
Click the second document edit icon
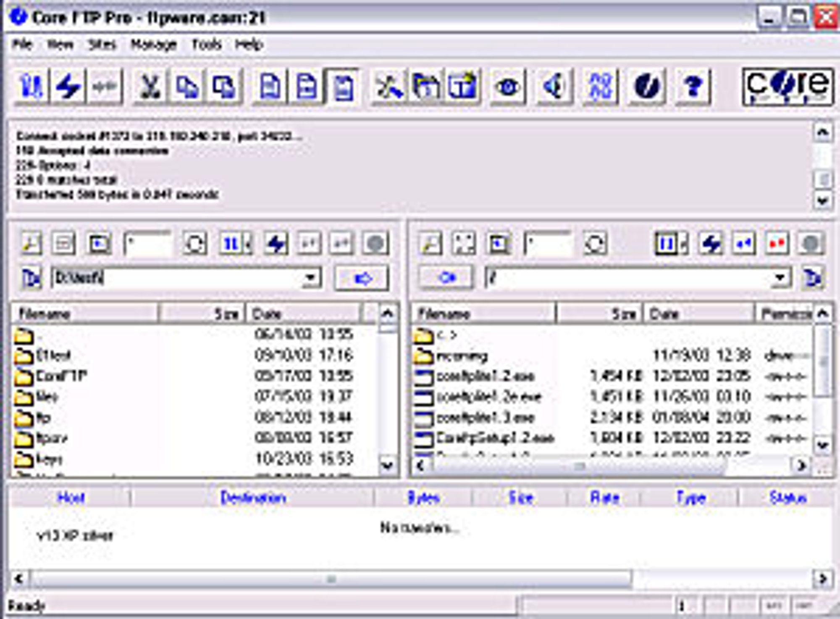306,87
